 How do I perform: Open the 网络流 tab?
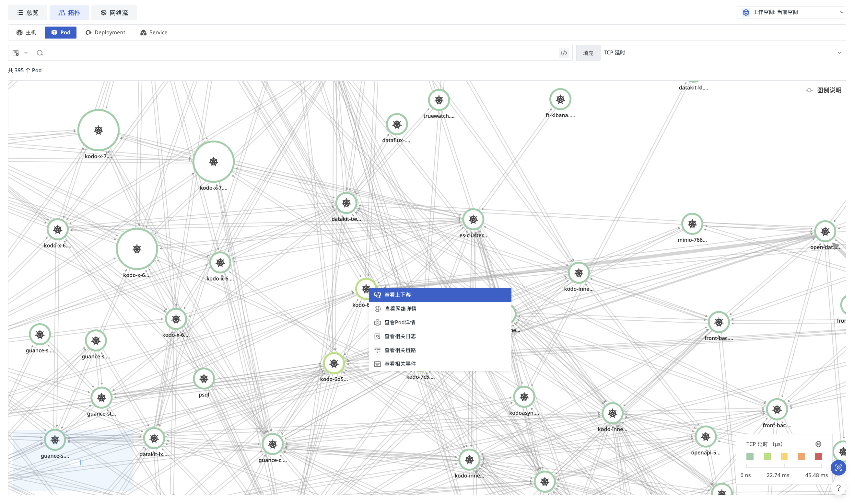(114, 13)
